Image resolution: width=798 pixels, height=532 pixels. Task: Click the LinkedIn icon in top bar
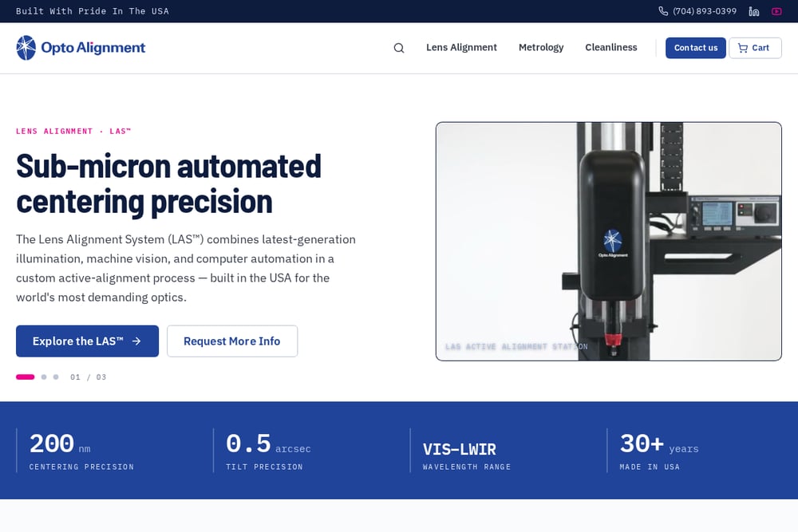754,11
